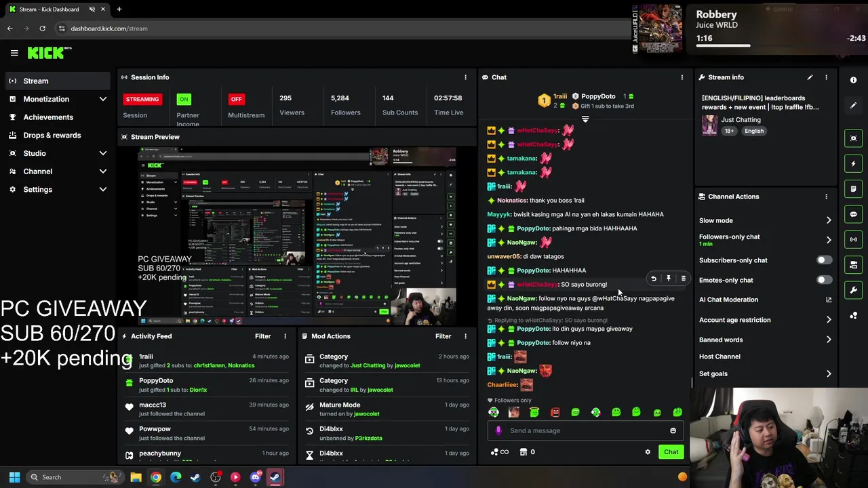The image size is (868, 488).
Task: Open the hamburger menu next to Kick logo
Action: tap(14, 53)
